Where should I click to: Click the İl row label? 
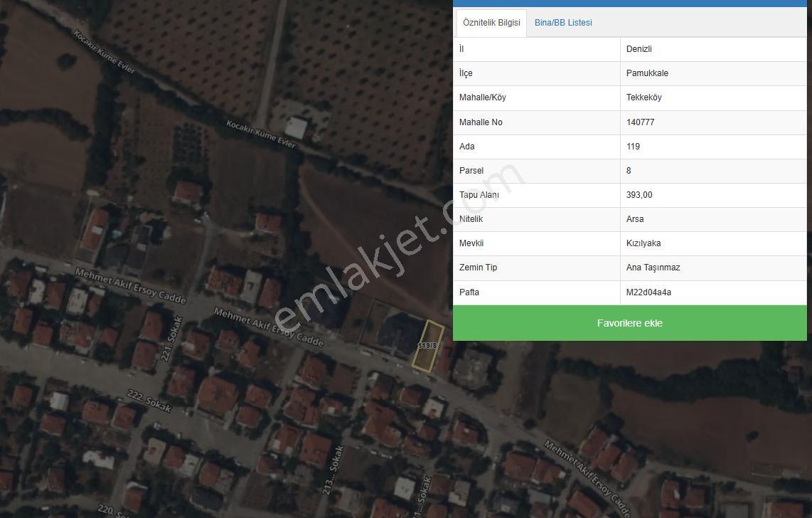pos(461,49)
